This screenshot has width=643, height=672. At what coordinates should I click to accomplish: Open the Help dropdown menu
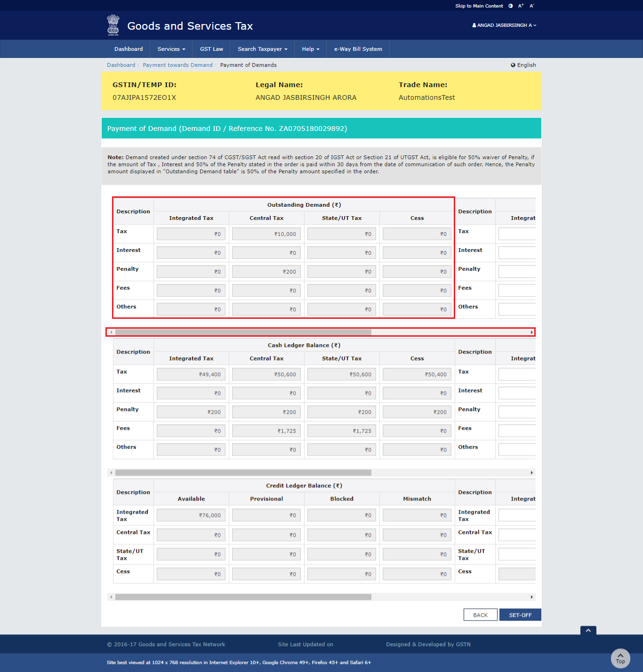point(310,49)
